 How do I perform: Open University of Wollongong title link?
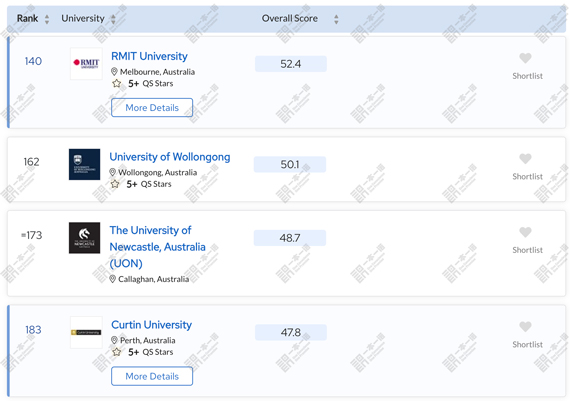(x=170, y=157)
